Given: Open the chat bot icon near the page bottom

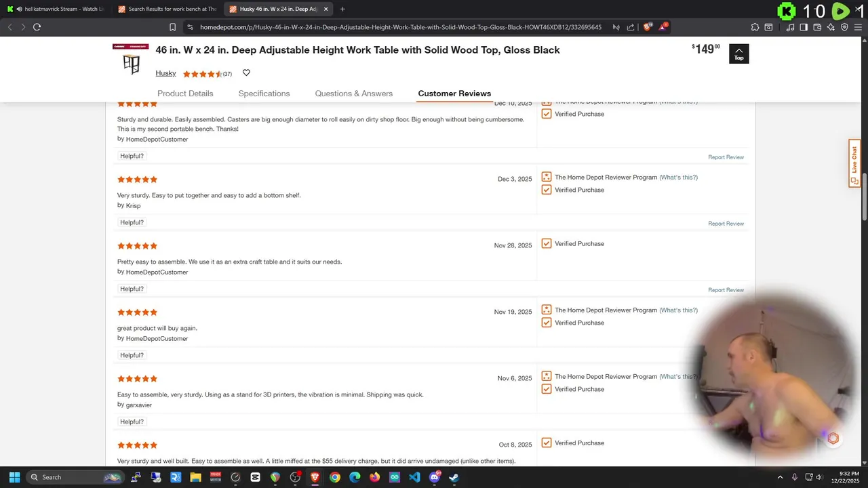Looking at the screenshot, I should [x=833, y=439].
